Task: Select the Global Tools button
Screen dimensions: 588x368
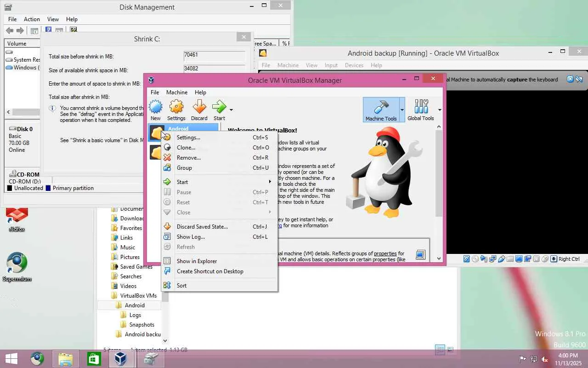Action: (420, 110)
